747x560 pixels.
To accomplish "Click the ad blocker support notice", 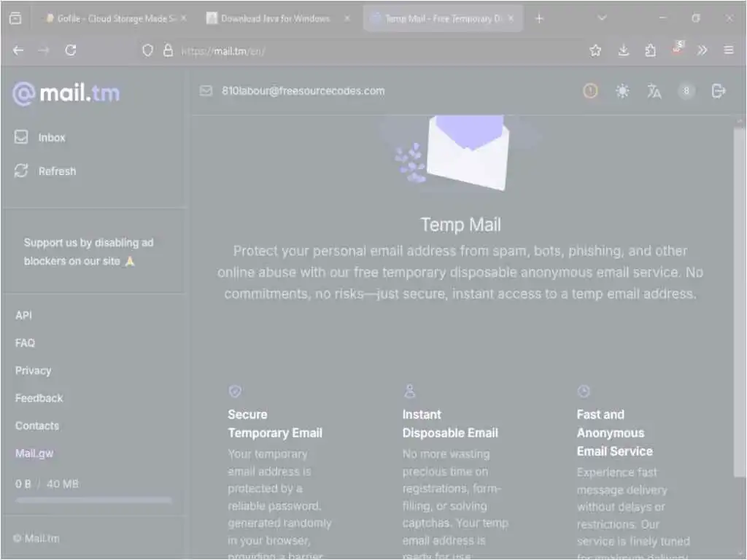I will click(88, 252).
